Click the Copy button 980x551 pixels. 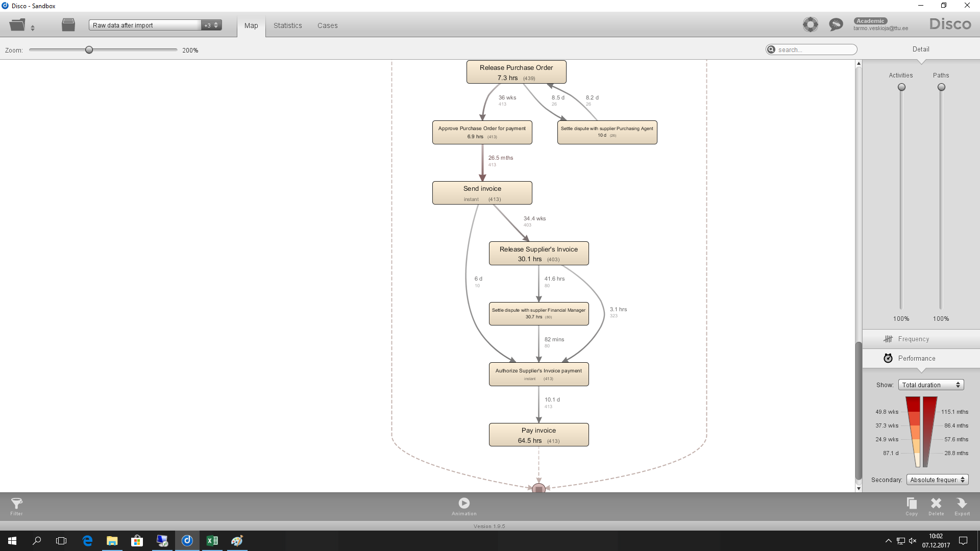coord(912,507)
